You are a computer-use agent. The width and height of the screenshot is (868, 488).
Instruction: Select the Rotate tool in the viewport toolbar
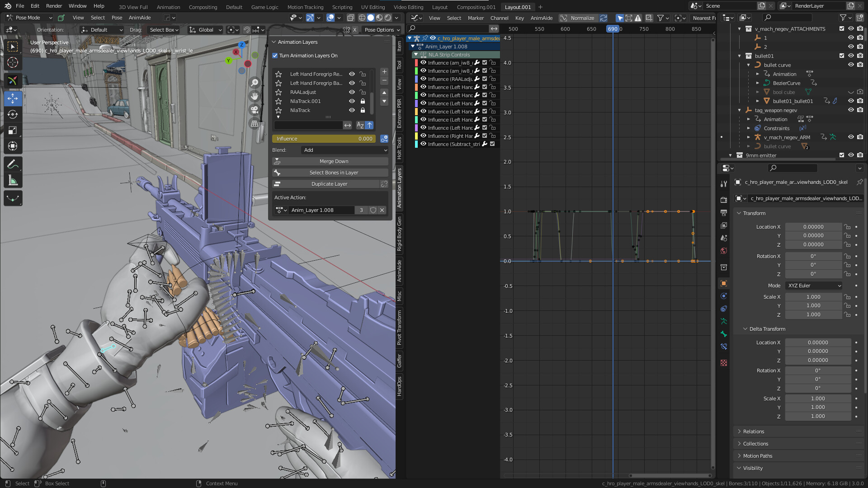(x=13, y=114)
